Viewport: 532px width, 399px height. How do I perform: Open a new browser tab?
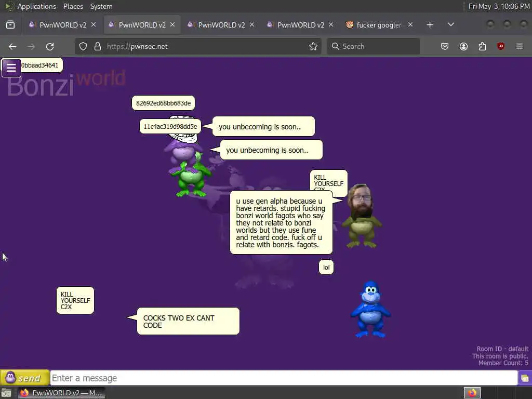coord(430,25)
